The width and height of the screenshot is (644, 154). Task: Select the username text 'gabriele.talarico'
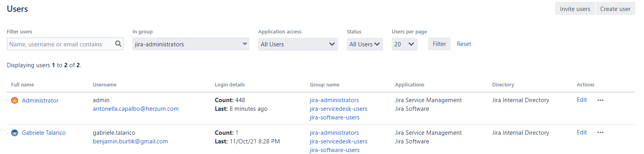(114, 133)
